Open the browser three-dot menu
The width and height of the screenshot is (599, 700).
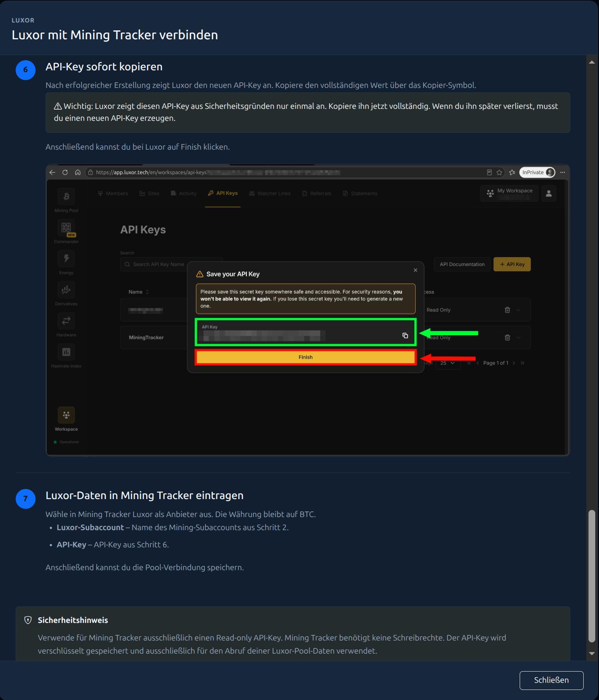562,172
